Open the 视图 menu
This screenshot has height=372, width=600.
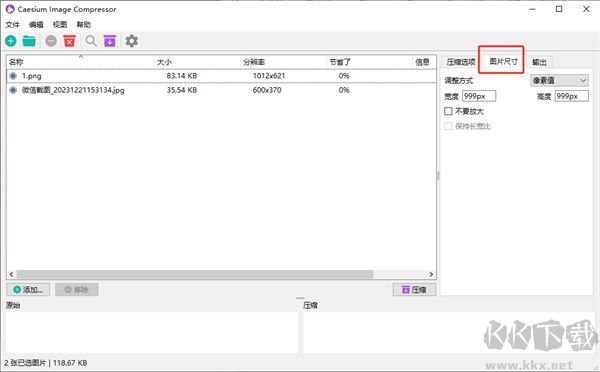(60, 24)
